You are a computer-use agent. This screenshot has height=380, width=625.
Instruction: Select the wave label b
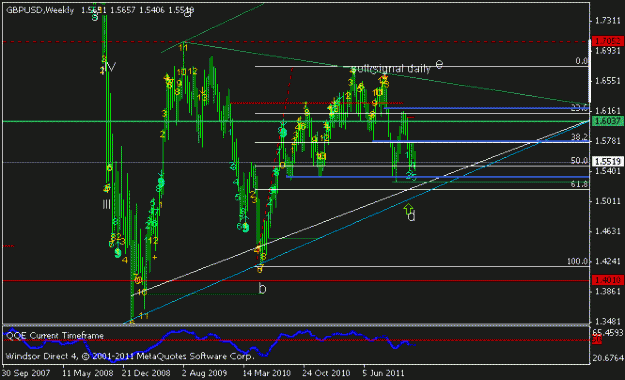pyautogui.click(x=262, y=288)
